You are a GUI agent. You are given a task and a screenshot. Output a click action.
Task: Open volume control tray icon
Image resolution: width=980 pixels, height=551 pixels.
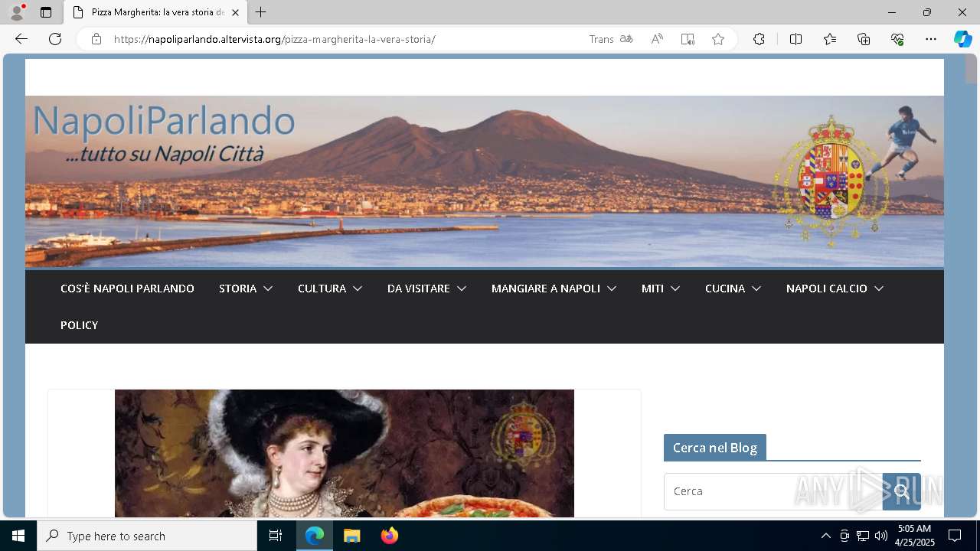pos(881,536)
